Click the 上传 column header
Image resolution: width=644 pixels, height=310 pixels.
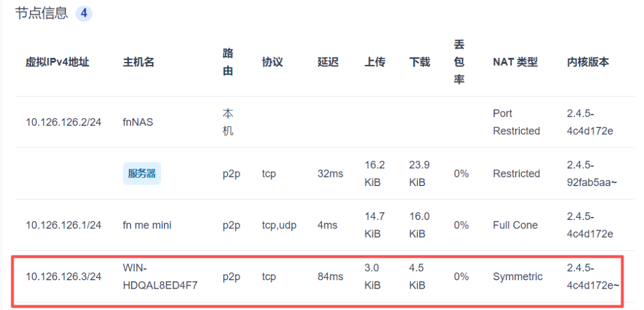375,62
